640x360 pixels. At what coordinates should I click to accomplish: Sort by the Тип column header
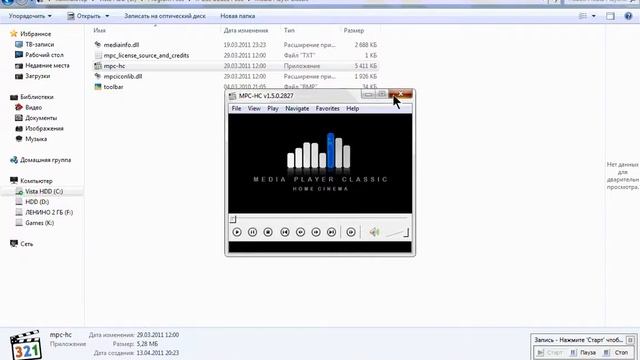coord(289,30)
